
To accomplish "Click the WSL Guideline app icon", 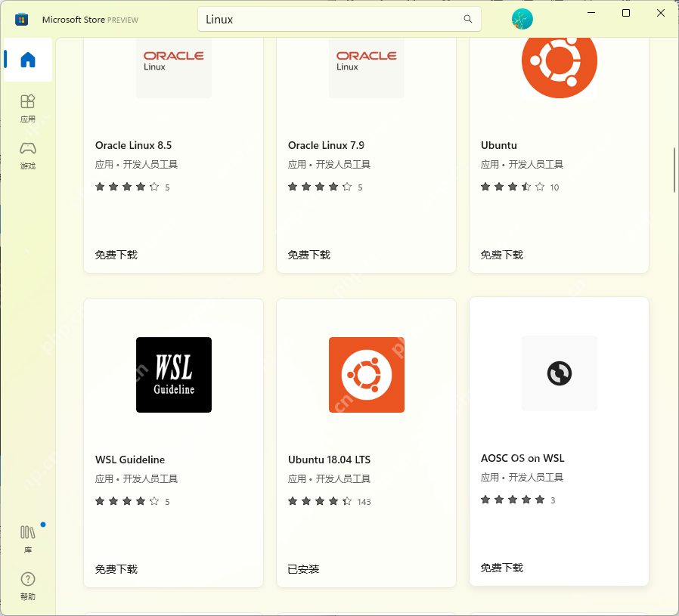I will (x=173, y=374).
